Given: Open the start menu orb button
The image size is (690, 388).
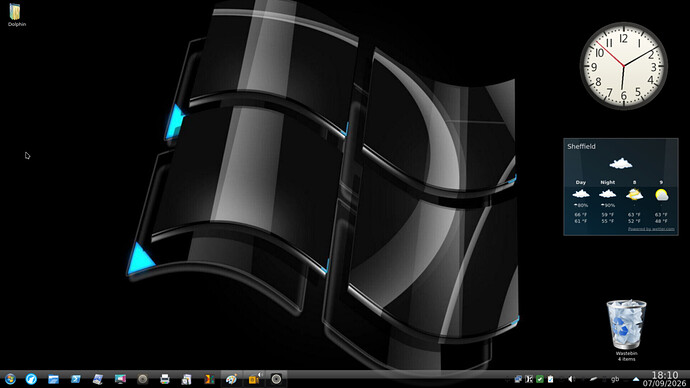Looking at the screenshot, I should 10,379.
